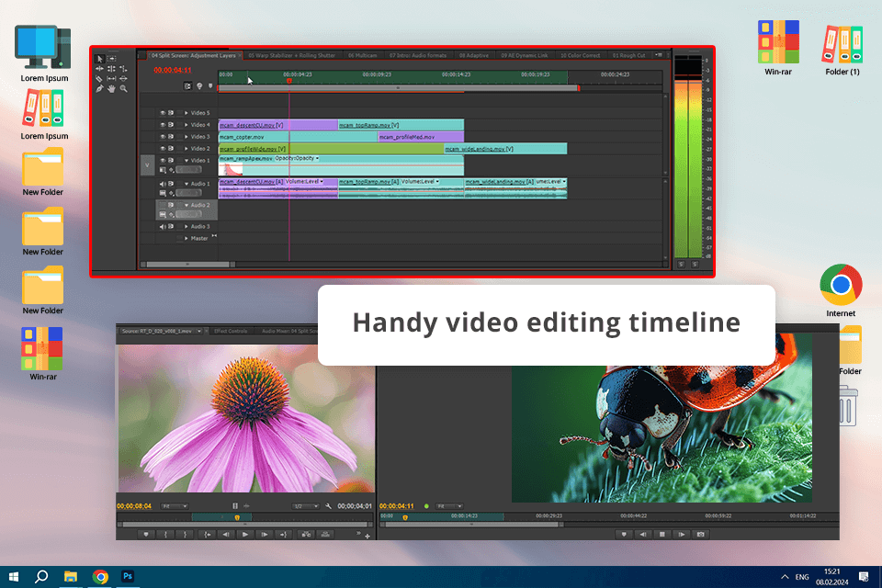Select the Hand tool
Viewport: 882px width, 588px height.
point(111,89)
